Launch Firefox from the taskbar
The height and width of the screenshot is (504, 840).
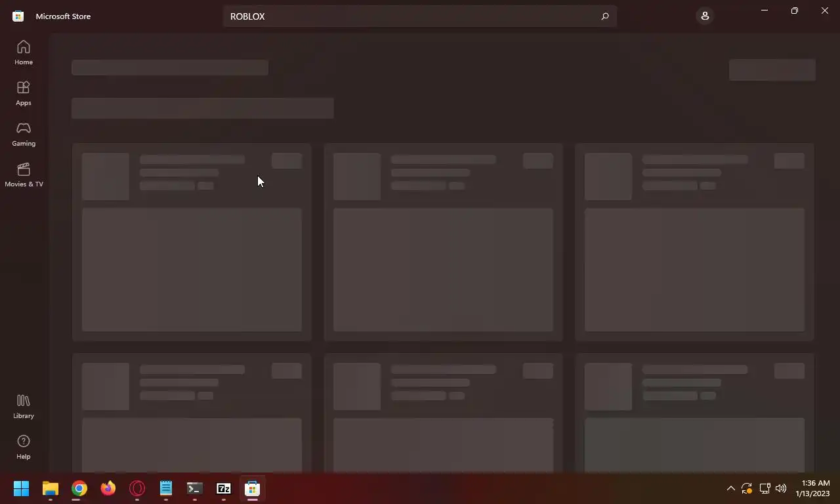108,488
